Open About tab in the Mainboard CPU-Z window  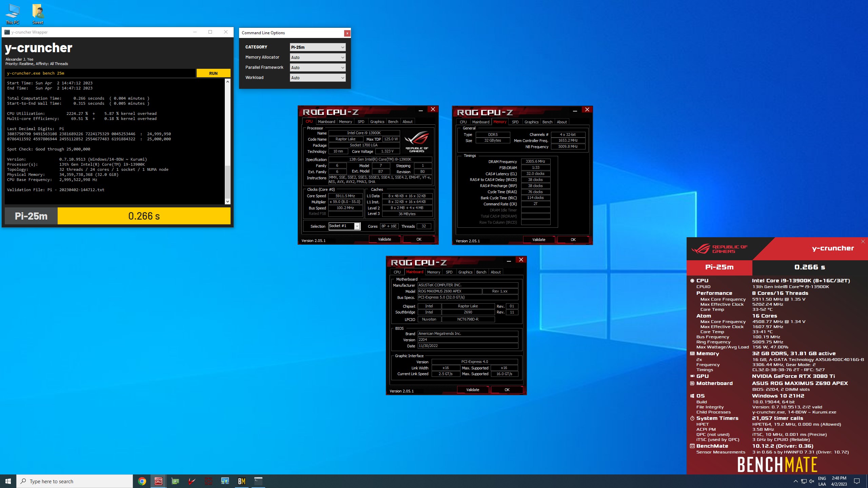click(x=496, y=272)
